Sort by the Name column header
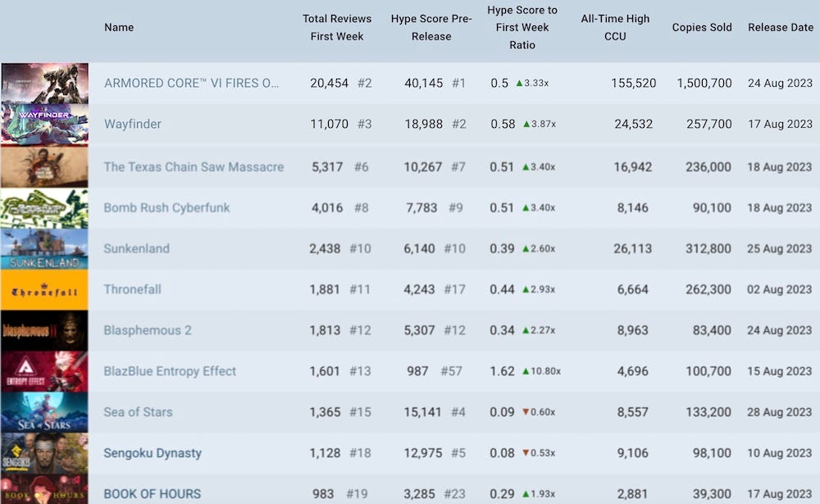 click(119, 27)
